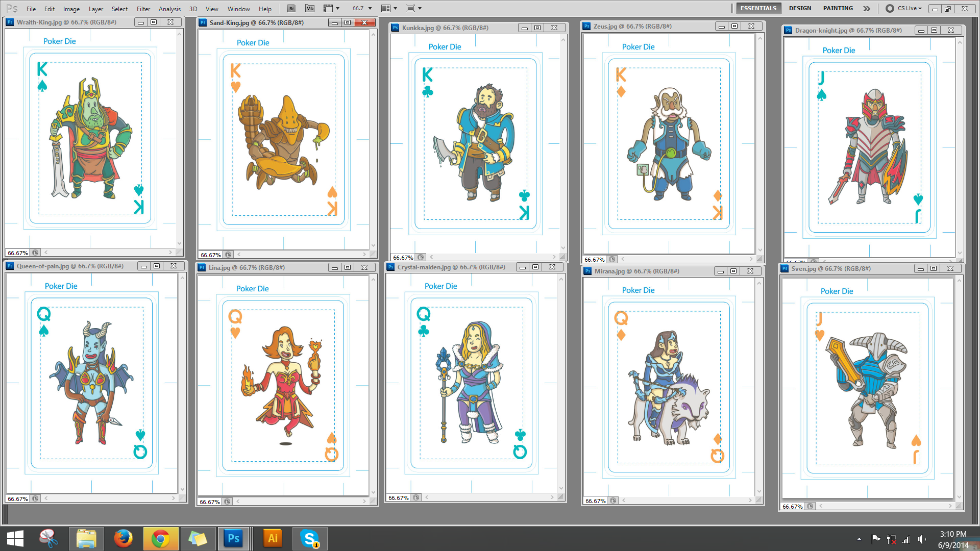Show more workspaces via double chevron
This screenshot has height=551, width=980.
(866, 8)
